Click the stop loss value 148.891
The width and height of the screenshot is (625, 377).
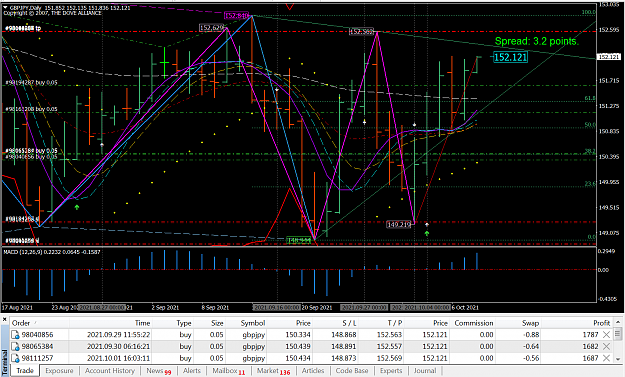pyautogui.click(x=344, y=346)
